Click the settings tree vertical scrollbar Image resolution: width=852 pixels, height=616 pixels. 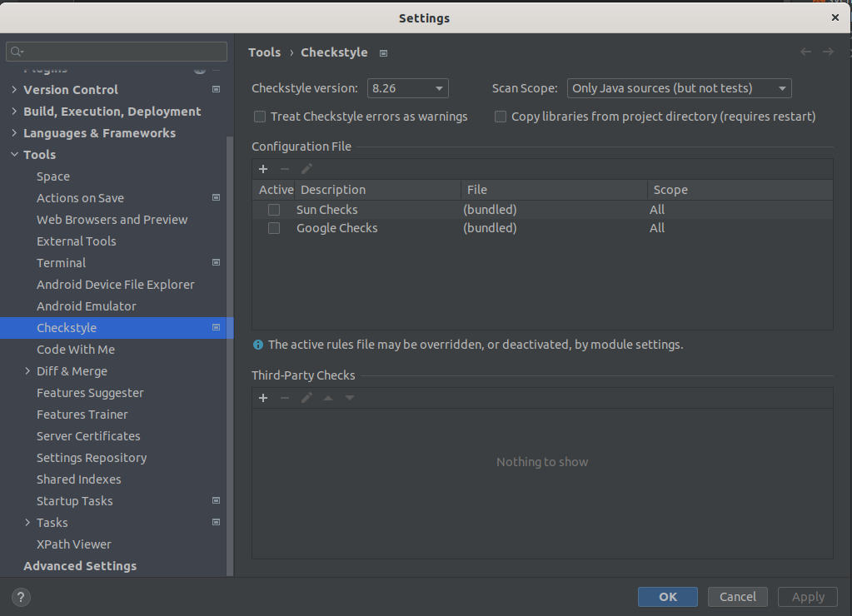click(230, 355)
